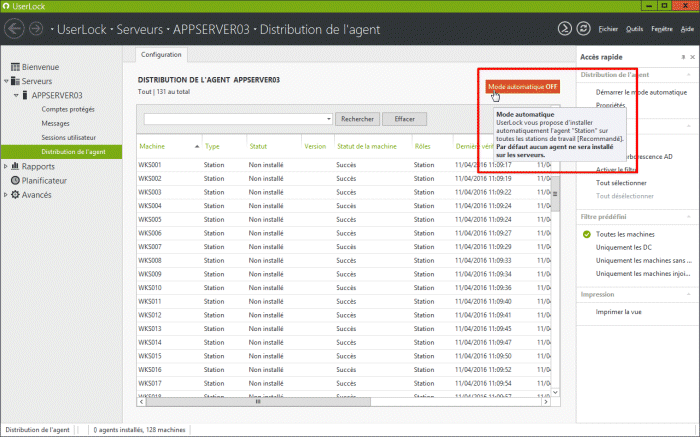Select the WKS017 machine row
The height and width of the screenshot is (437, 700).
click(x=344, y=383)
